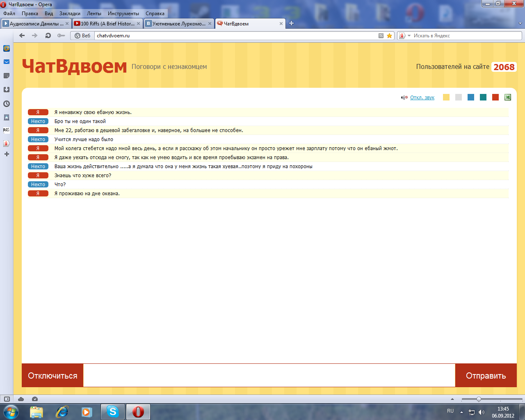525x420 pixels.
Task: Click the green Excel export icon
Action: click(508, 97)
